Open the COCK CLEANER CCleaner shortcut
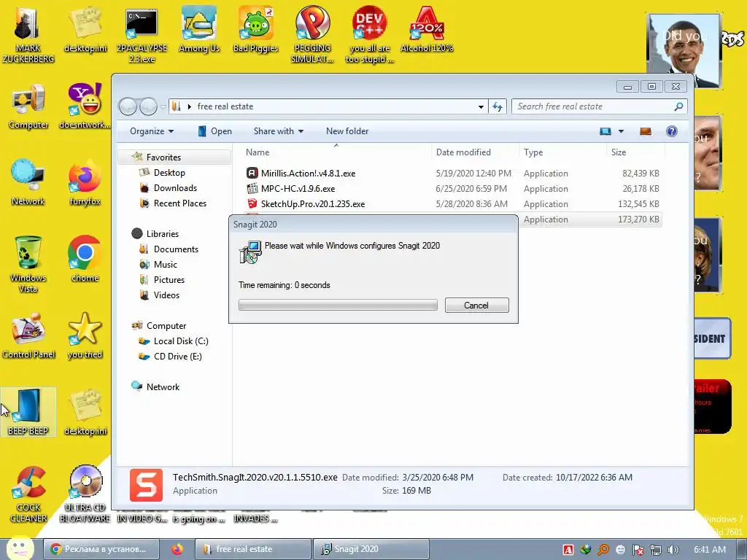 point(28,494)
